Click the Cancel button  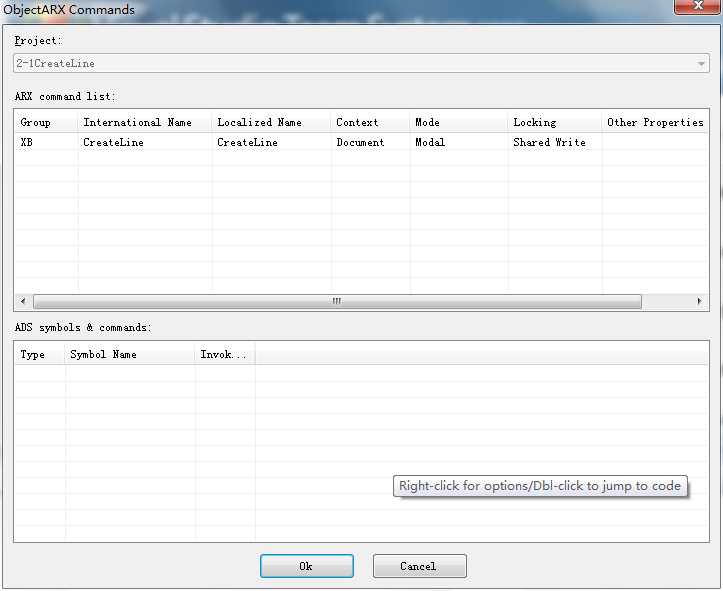(x=420, y=566)
